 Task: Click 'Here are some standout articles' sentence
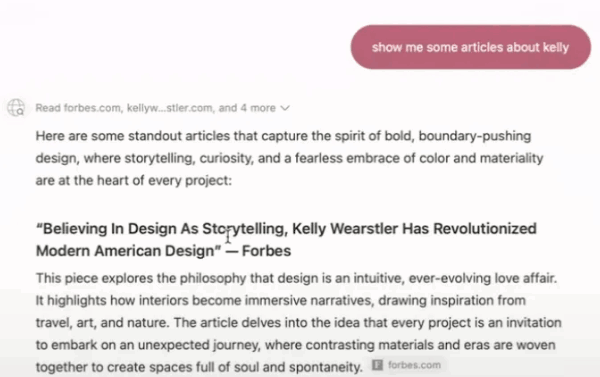(289, 158)
